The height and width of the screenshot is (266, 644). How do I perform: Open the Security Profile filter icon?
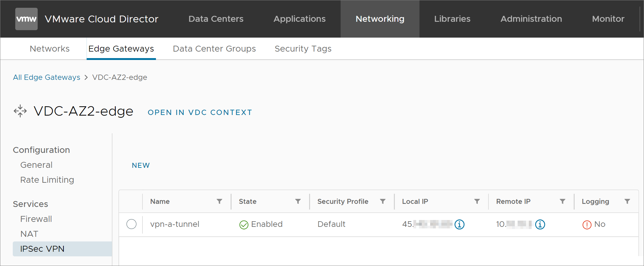coord(383,201)
